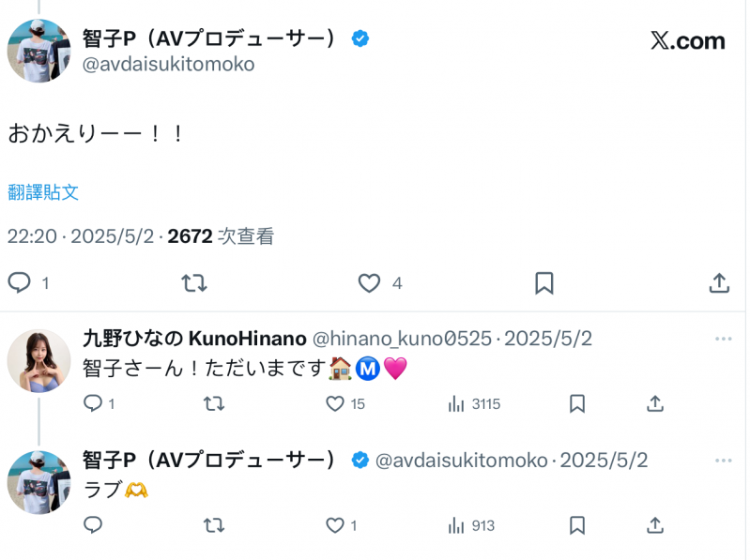
Task: View analytics showing 913 views
Action: tap(457, 525)
